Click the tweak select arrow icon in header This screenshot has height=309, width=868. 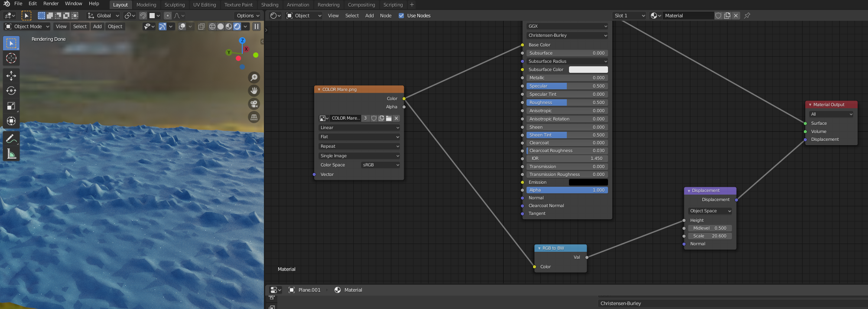point(26,16)
